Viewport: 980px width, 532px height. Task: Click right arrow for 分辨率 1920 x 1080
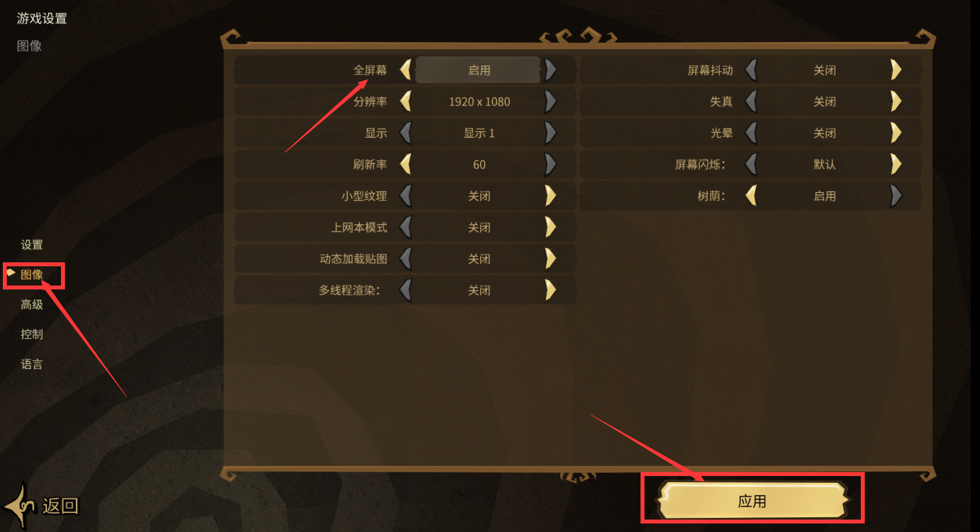[551, 102]
